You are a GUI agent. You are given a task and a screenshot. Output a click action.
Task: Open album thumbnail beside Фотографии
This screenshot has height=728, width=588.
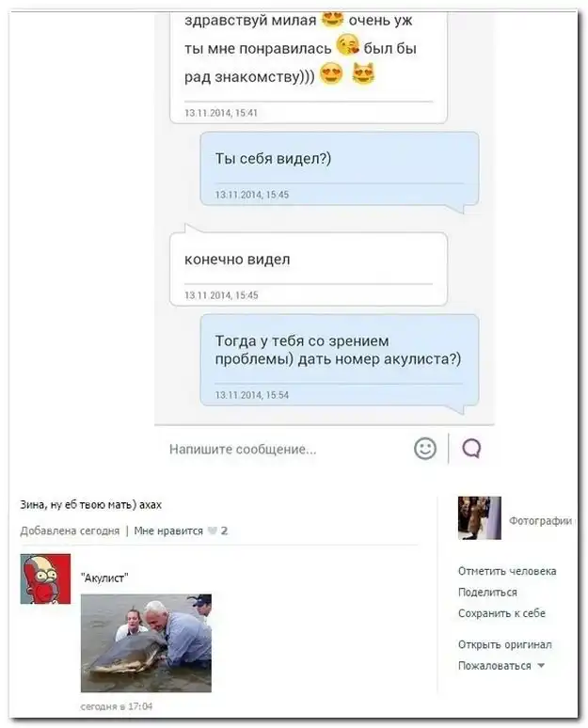click(x=479, y=517)
